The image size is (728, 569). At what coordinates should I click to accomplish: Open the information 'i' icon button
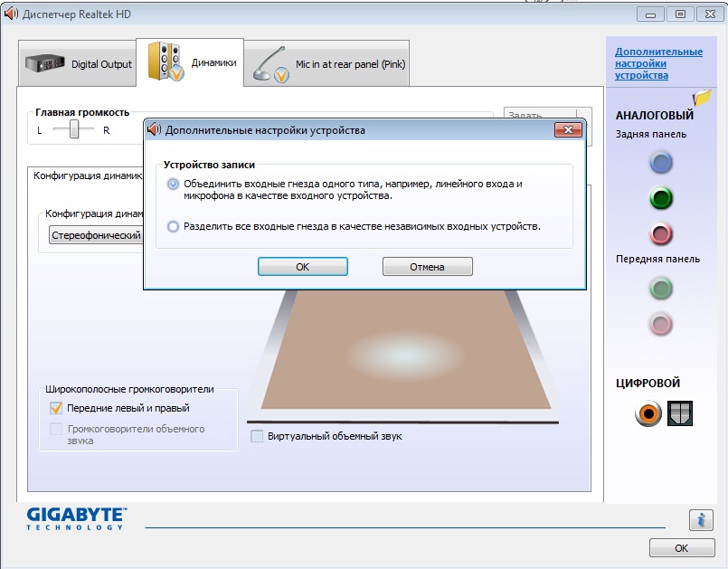[x=701, y=519]
